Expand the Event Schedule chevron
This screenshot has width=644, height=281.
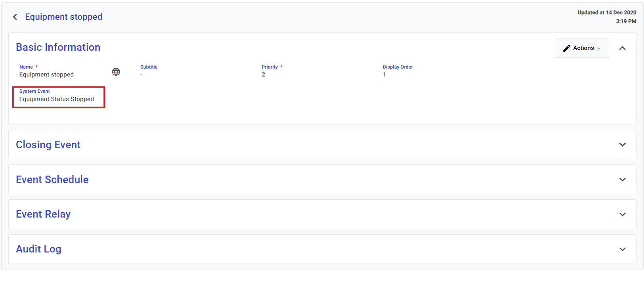[x=622, y=180]
